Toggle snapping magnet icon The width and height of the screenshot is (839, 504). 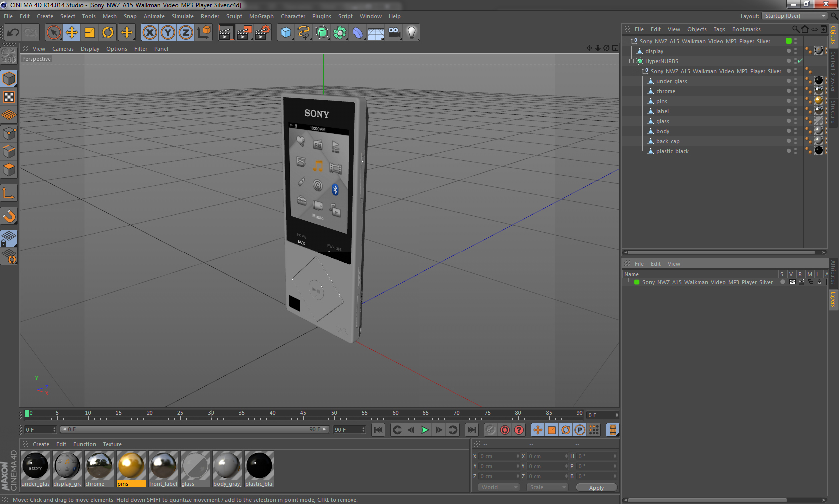[9, 216]
